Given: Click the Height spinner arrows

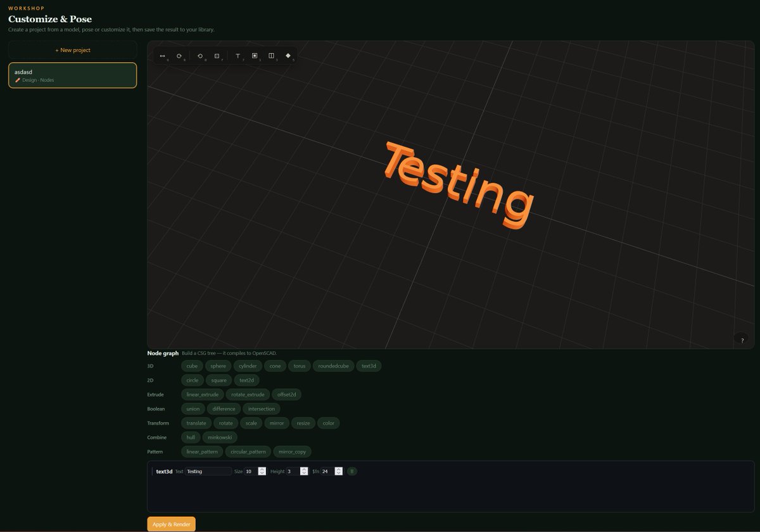Looking at the screenshot, I should point(304,471).
